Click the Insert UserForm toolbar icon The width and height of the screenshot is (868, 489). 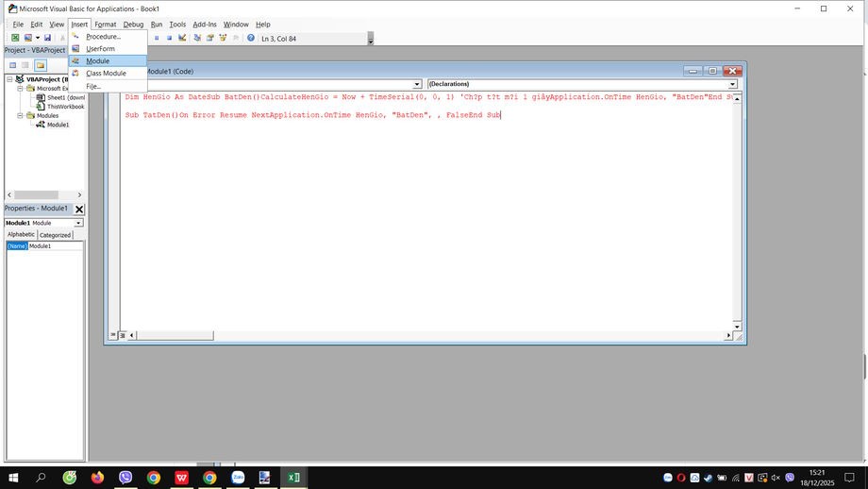pos(27,38)
